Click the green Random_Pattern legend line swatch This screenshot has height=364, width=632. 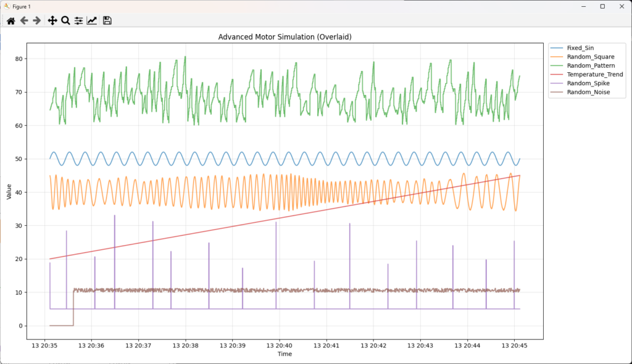tap(557, 65)
